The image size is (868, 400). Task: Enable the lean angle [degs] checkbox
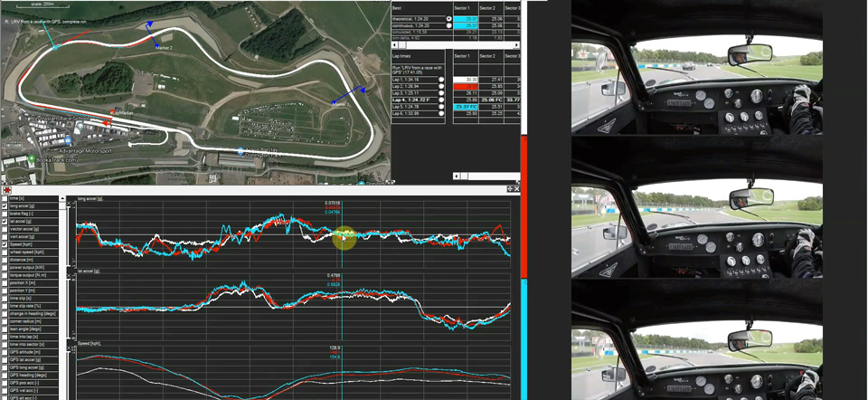(5, 329)
